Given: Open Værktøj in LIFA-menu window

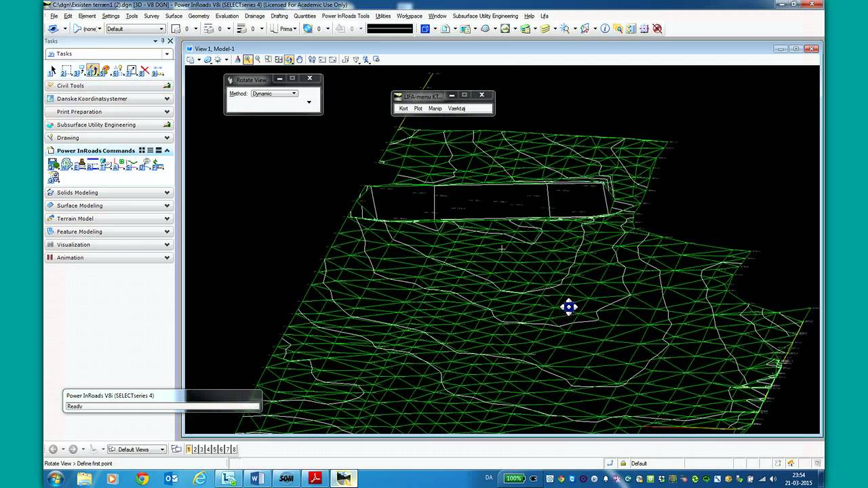Looking at the screenshot, I should [x=456, y=108].
